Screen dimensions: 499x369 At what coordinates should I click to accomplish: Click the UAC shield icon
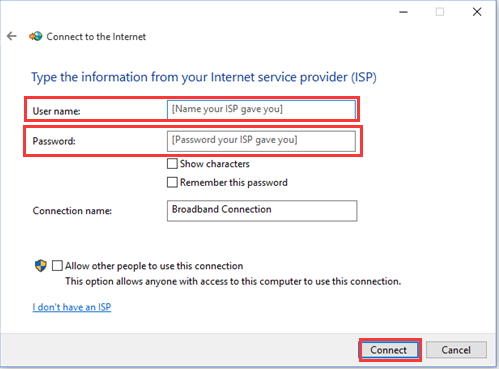(41, 266)
